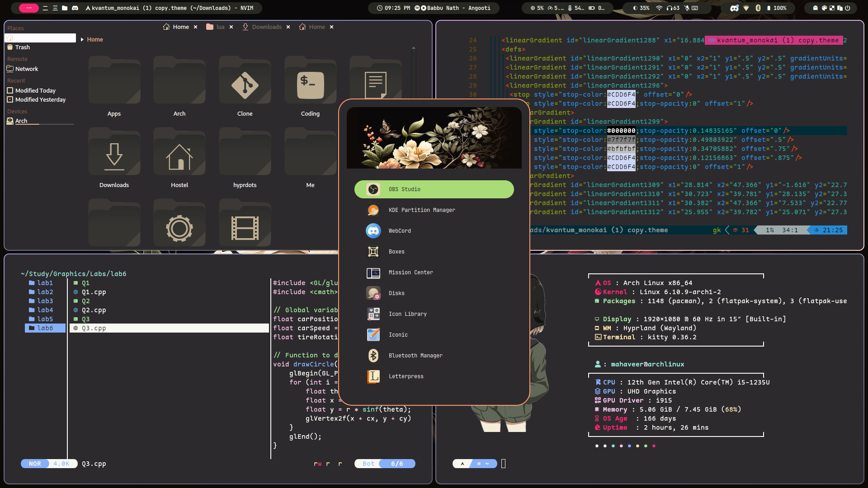Open KDE Partition Manager entry
The height and width of the screenshot is (488, 868).
(421, 210)
